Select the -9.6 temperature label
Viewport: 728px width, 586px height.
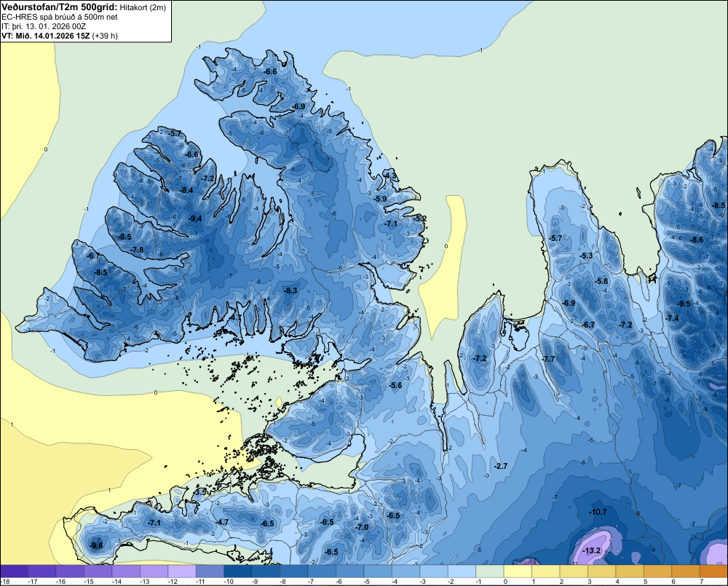pos(97,545)
